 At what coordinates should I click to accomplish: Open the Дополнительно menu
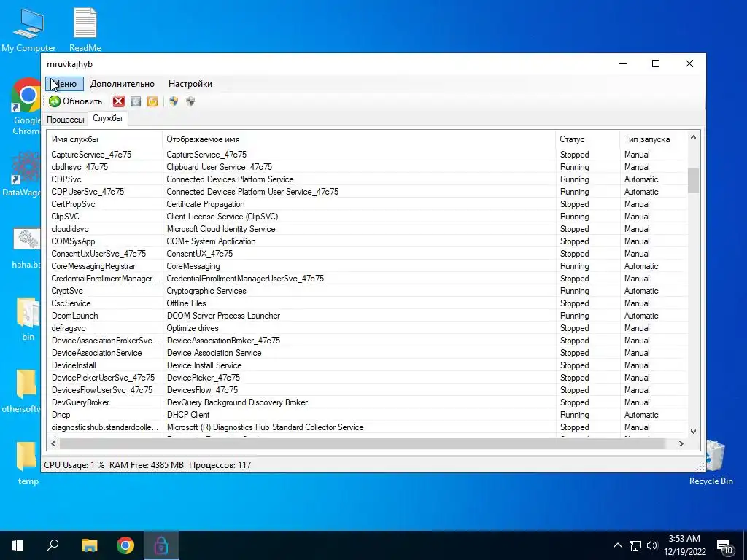[x=123, y=84]
